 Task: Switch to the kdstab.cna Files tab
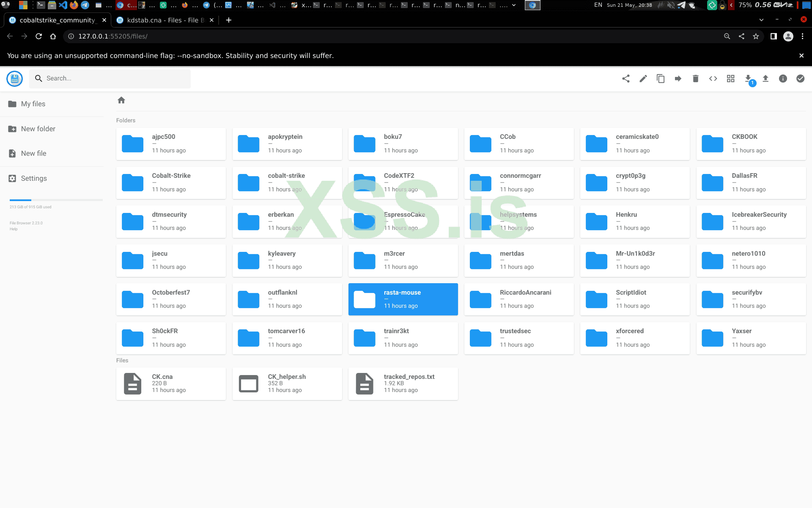[x=163, y=20]
